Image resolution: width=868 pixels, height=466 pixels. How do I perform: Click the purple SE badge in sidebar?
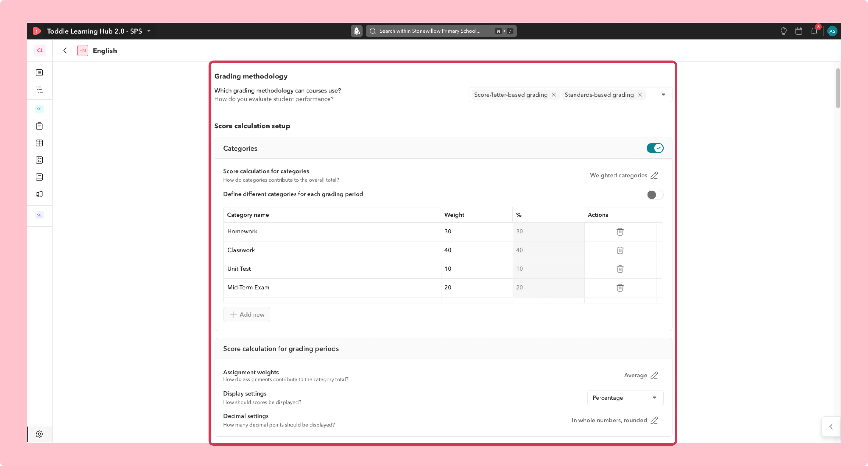click(x=39, y=215)
